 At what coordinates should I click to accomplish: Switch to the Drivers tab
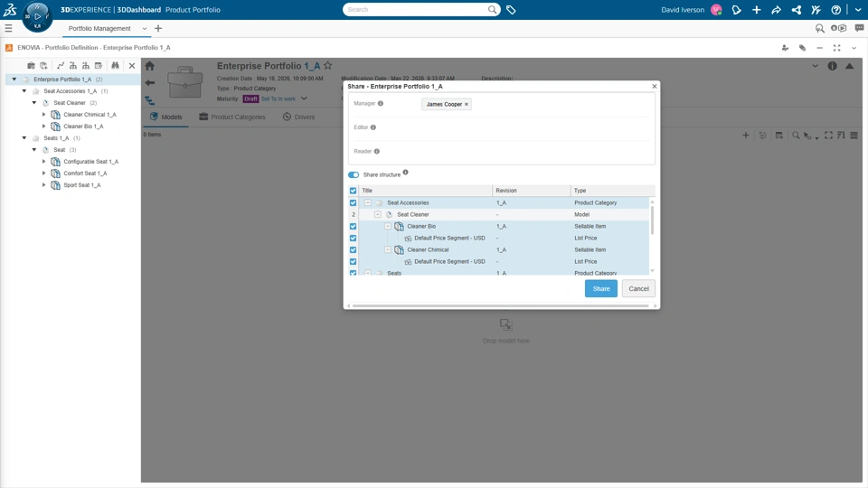pyautogui.click(x=298, y=117)
